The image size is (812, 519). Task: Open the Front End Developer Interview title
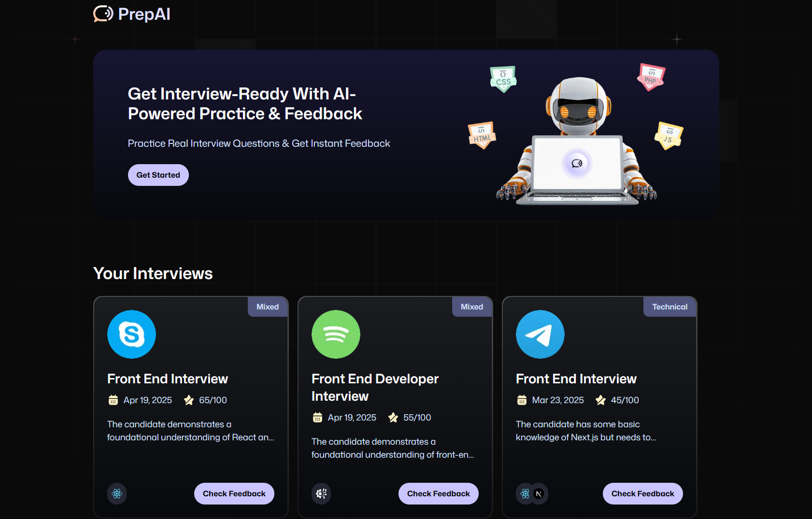[x=375, y=387]
